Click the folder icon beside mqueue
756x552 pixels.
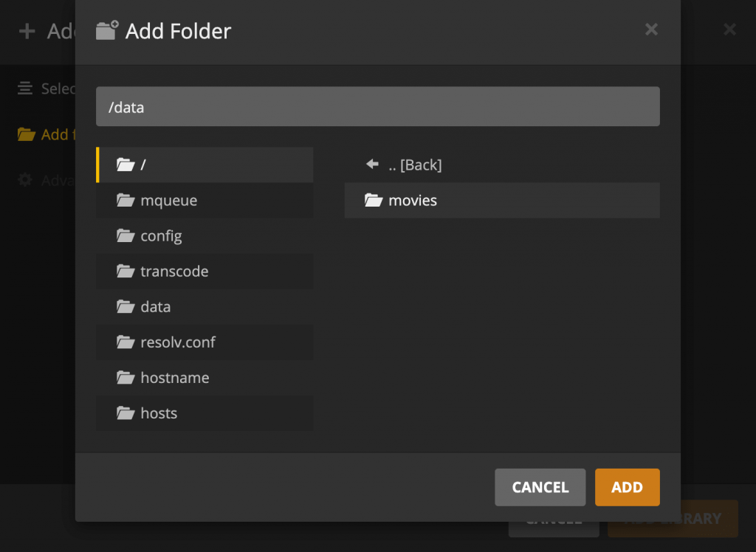(125, 200)
